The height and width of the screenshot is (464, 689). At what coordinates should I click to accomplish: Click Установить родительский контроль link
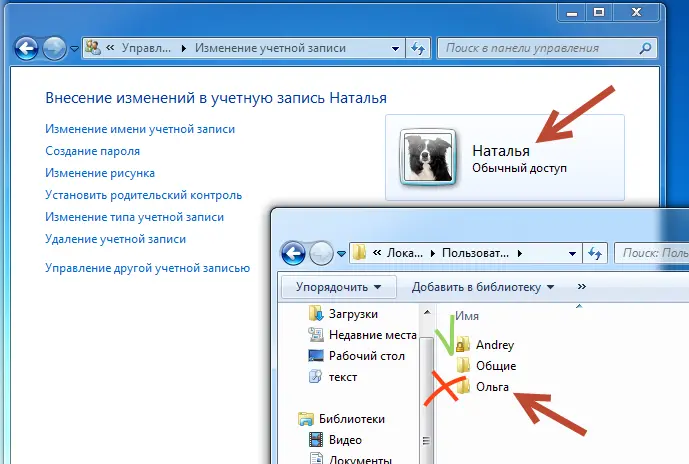pyautogui.click(x=143, y=195)
